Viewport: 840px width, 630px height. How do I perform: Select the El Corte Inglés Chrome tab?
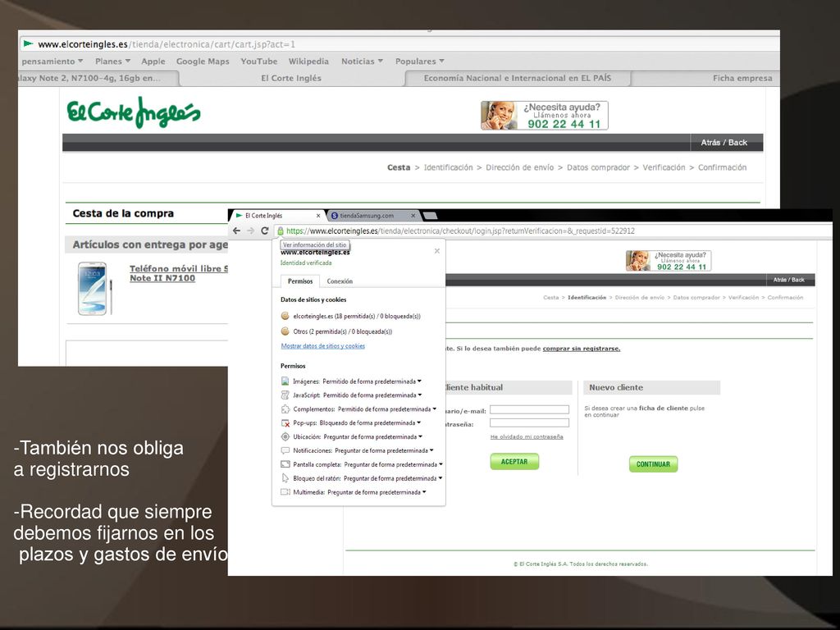coord(277,216)
